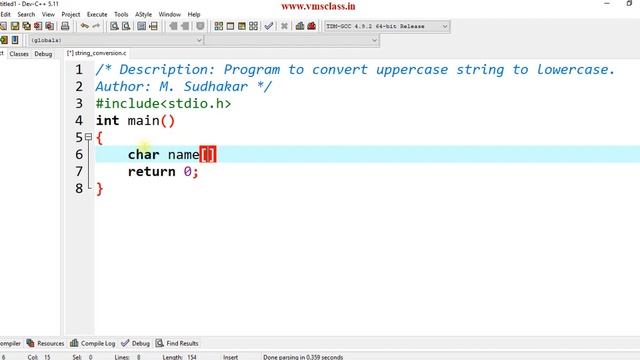Click the Stop execution X icon
Viewport: 640px width, 360px height.
coord(284,26)
